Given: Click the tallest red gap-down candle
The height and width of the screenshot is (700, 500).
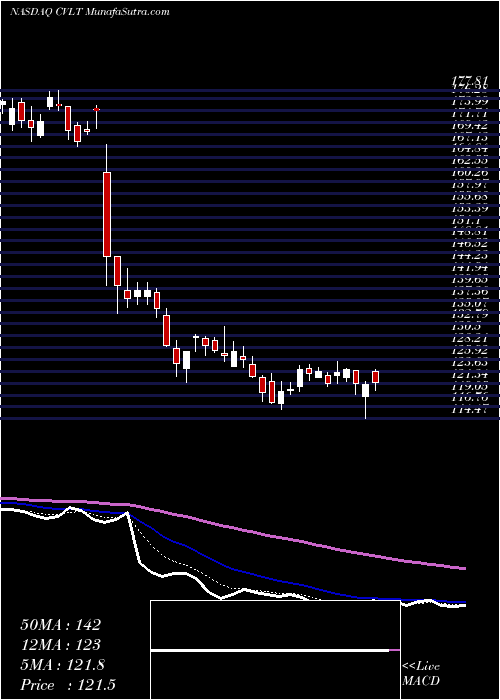Looking at the screenshot, I should click(107, 214).
